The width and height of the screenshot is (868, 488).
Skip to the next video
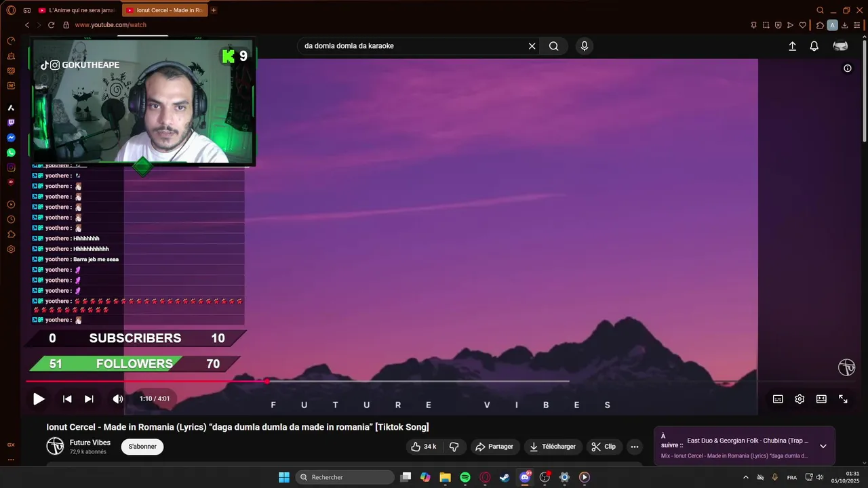(89, 399)
